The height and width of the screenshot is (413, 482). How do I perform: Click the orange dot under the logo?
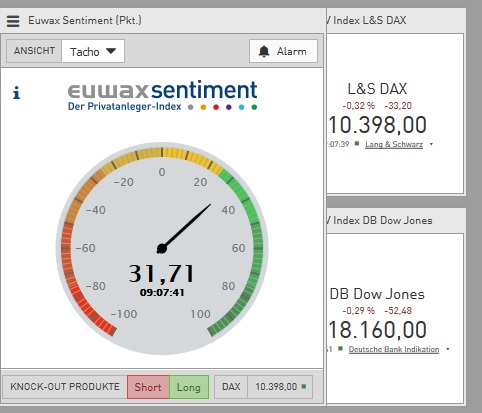tap(203, 107)
